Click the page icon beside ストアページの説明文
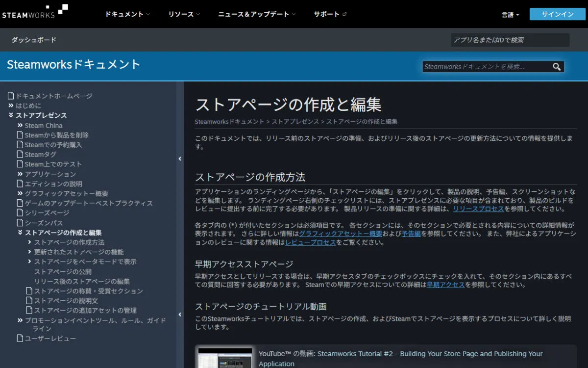This screenshot has width=588, height=368. tap(29, 301)
